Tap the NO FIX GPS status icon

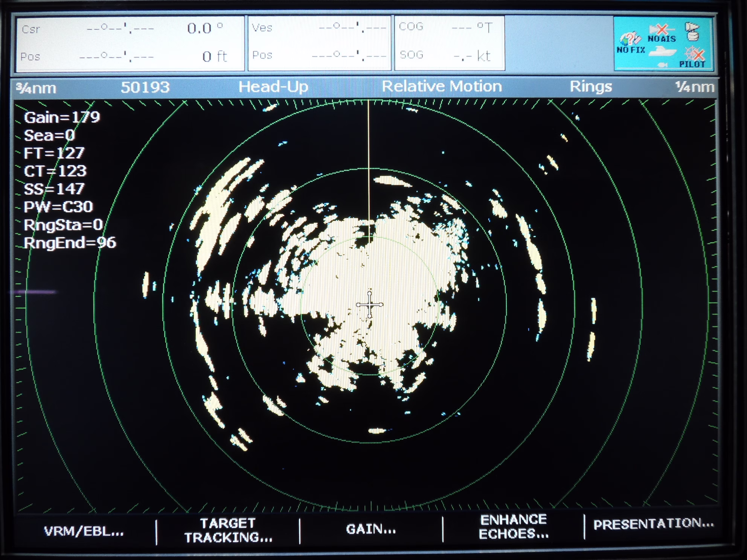click(631, 42)
